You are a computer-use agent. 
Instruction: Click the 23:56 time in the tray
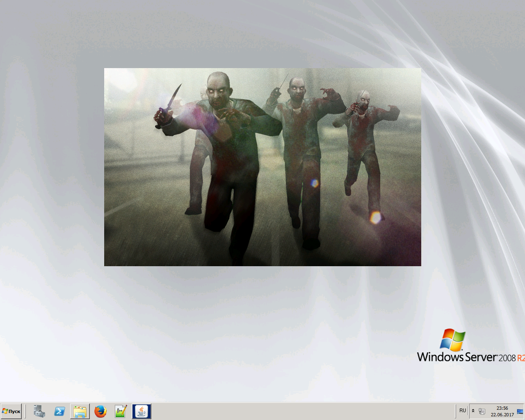502,408
